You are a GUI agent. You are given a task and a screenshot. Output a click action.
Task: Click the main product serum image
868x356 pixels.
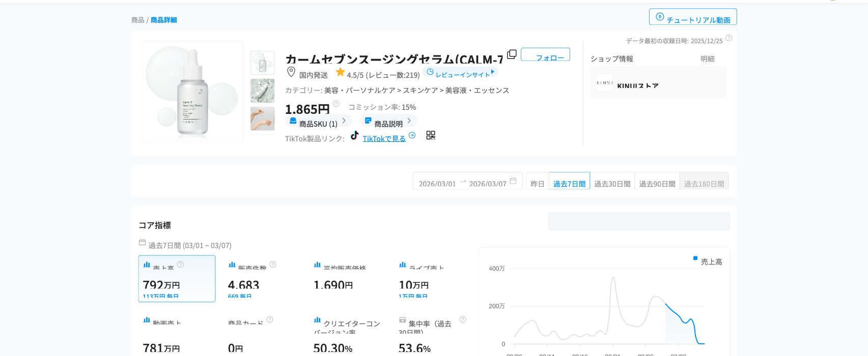(193, 92)
